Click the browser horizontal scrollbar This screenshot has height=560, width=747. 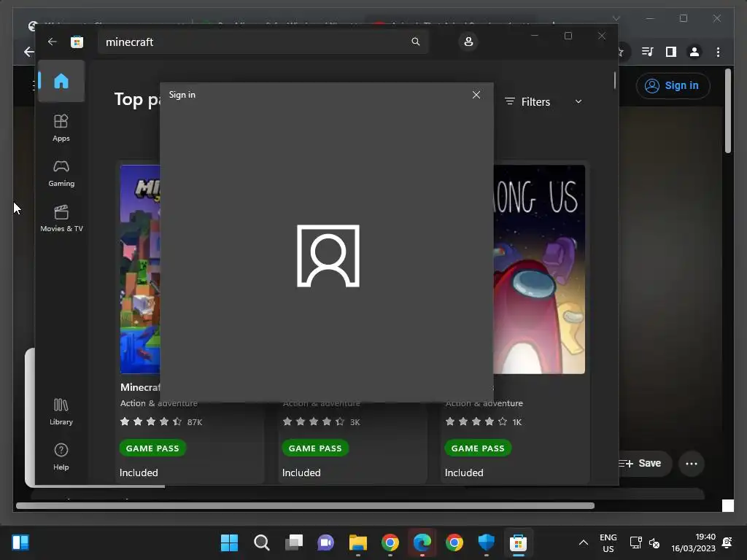306,506
